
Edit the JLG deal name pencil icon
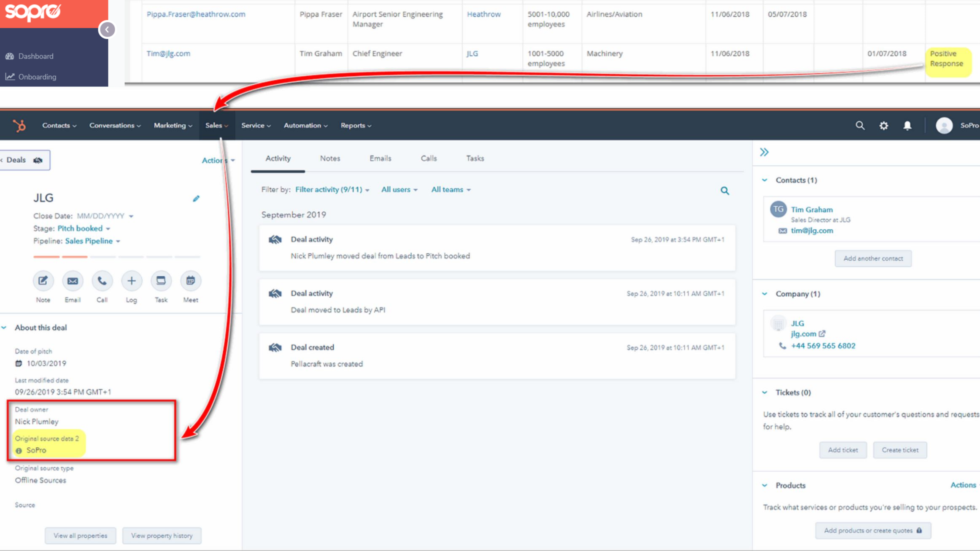196,198
